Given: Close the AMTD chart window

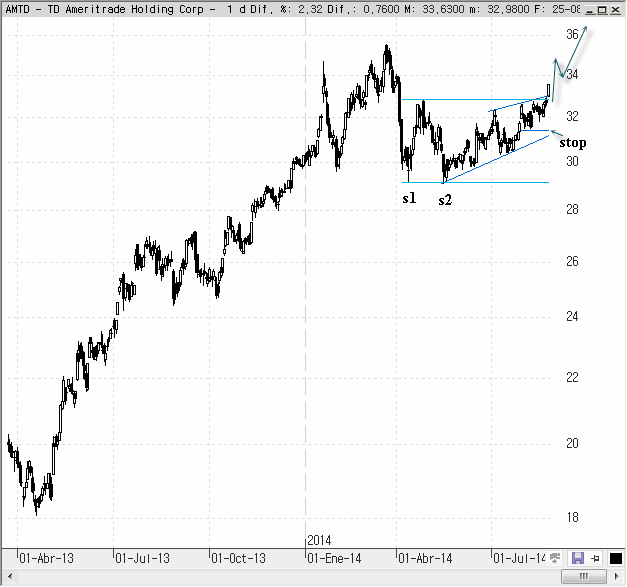Looking at the screenshot, I should point(615,10).
